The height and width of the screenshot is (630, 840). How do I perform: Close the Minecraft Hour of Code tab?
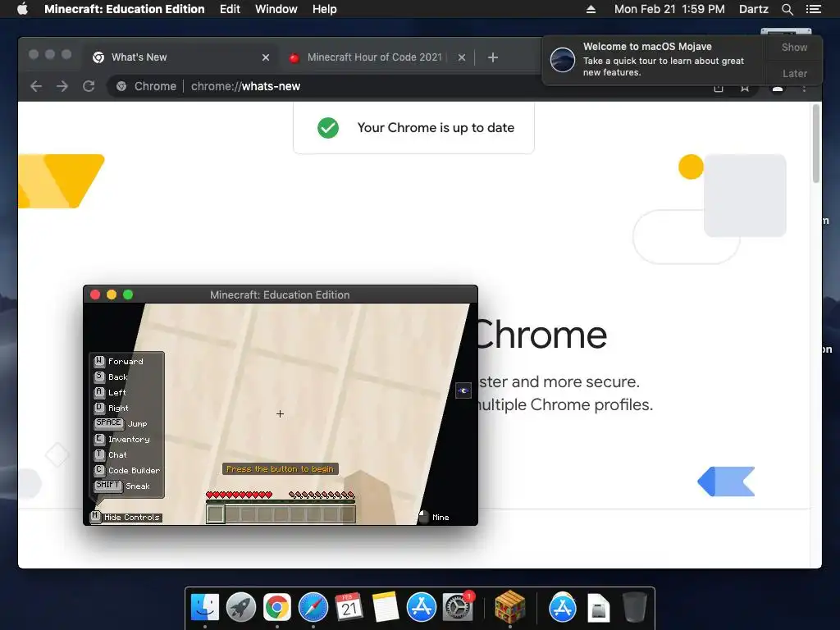click(x=462, y=57)
